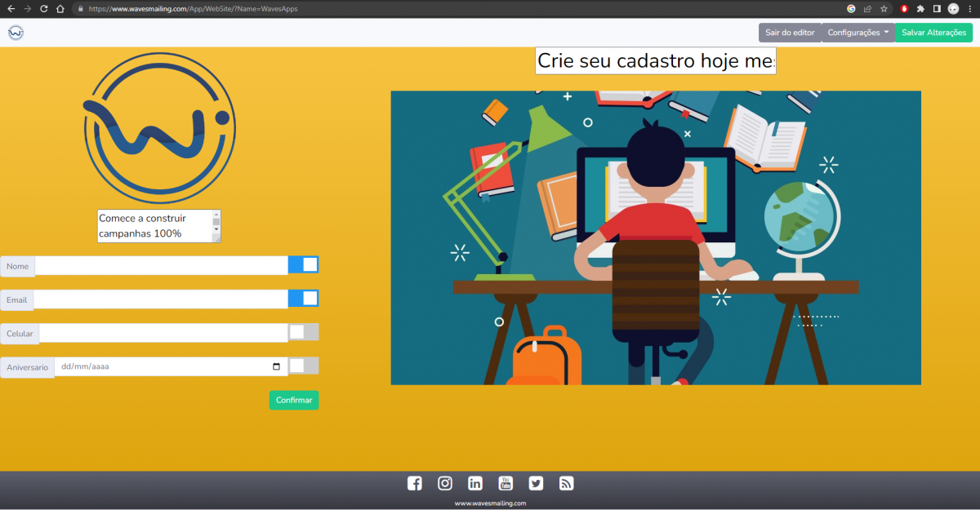Click the study desk illustration image
980x510 pixels.
coord(655,237)
